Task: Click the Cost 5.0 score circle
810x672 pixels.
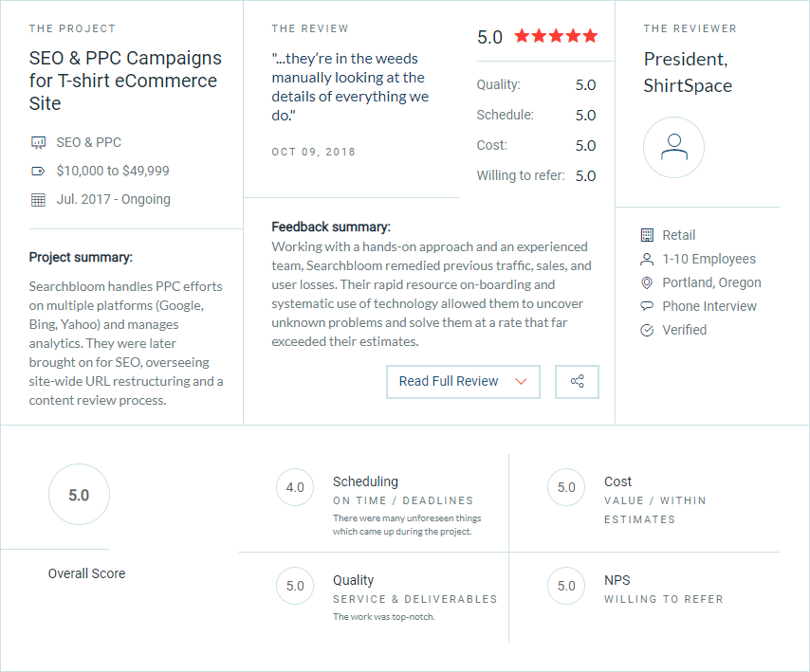Action: (x=566, y=487)
